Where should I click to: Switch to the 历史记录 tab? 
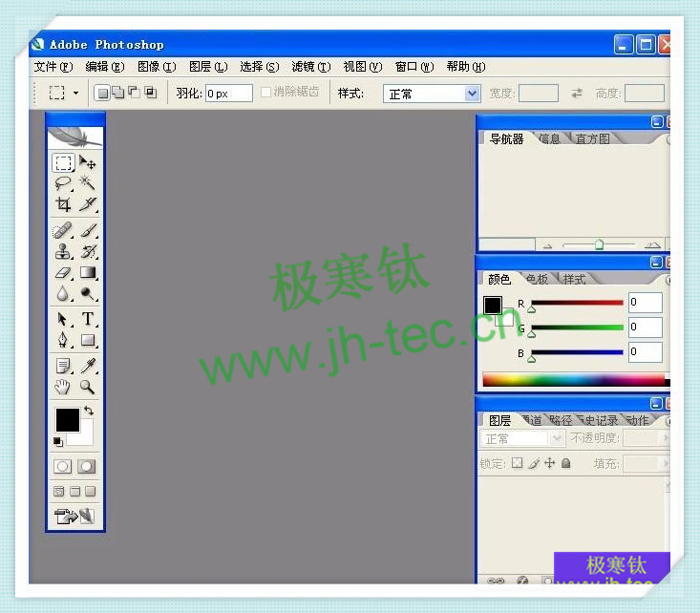(598, 420)
